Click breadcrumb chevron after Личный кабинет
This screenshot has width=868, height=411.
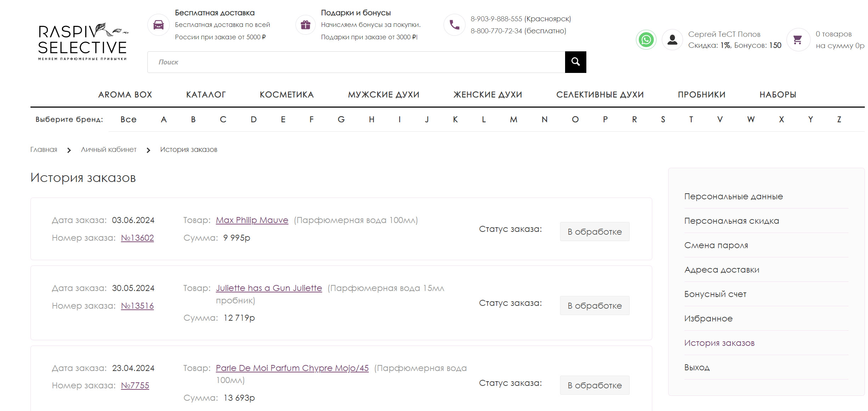[x=148, y=150]
